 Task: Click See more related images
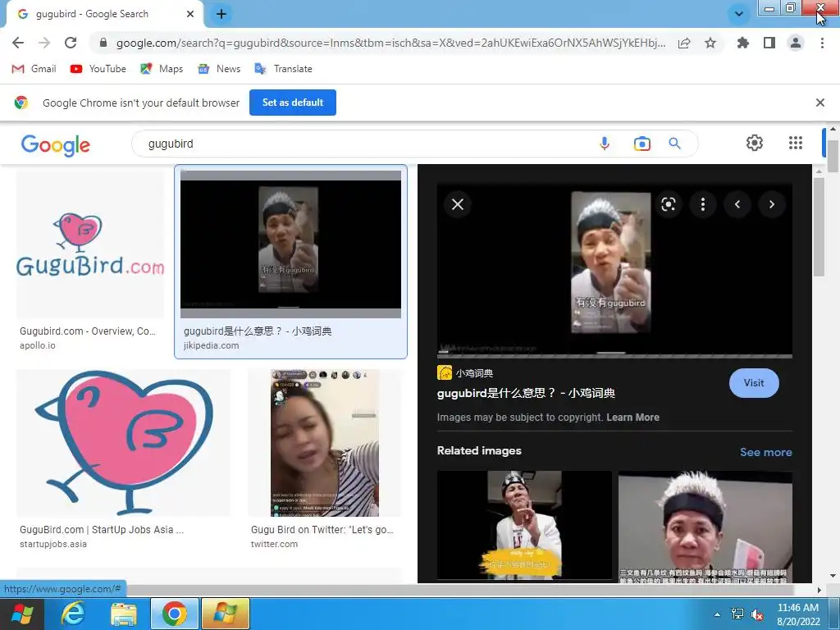[x=765, y=452]
